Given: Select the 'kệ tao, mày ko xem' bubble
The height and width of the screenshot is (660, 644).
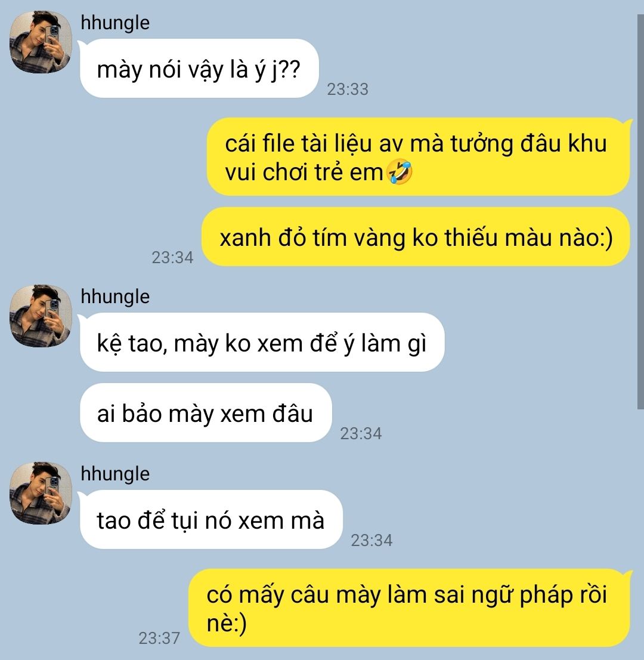Looking at the screenshot, I should tap(262, 342).
